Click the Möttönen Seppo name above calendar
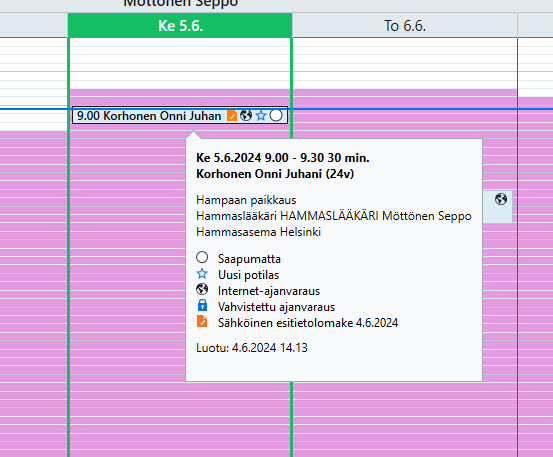The image size is (553, 457). pos(181,4)
